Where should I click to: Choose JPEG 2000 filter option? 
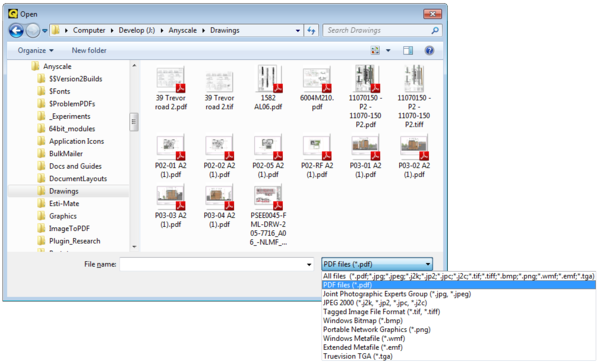point(458,303)
